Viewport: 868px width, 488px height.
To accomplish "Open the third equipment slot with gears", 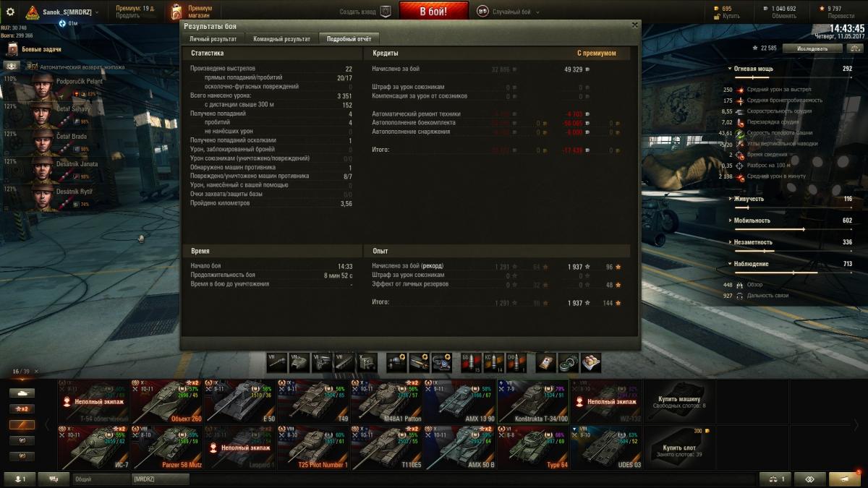I will click(441, 362).
